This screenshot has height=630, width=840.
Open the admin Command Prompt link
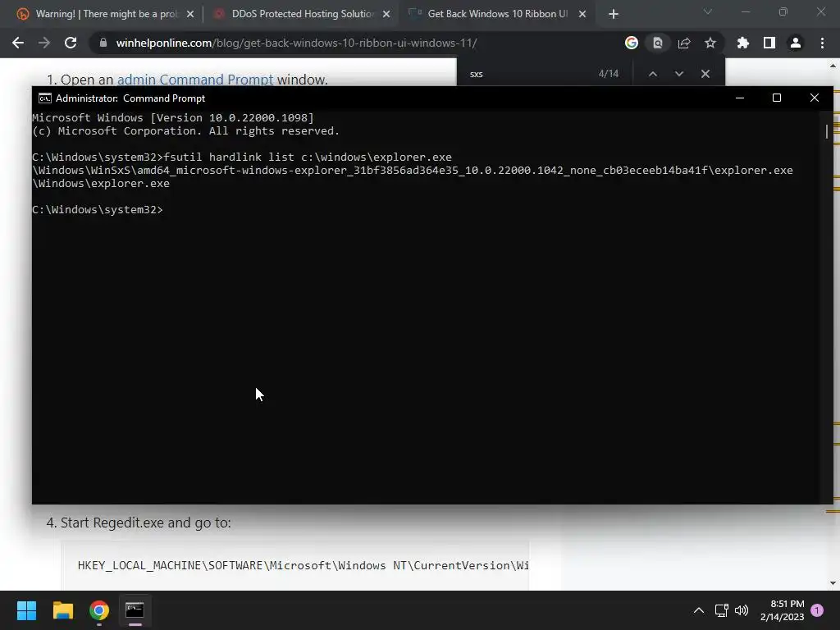195,80
